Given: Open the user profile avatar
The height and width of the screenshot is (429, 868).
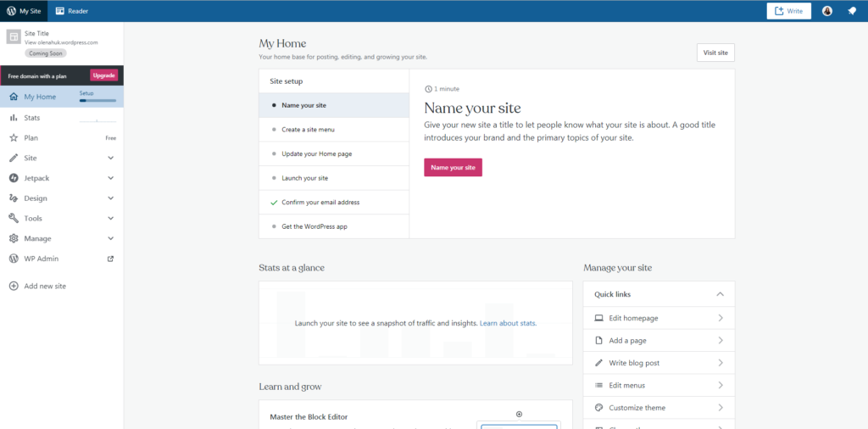Looking at the screenshot, I should [x=827, y=11].
